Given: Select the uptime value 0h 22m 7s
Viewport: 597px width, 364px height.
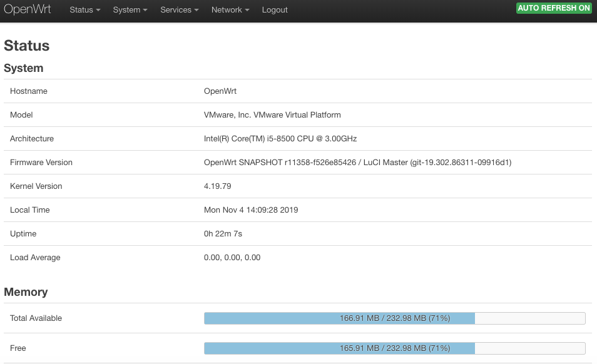Looking at the screenshot, I should (x=223, y=234).
